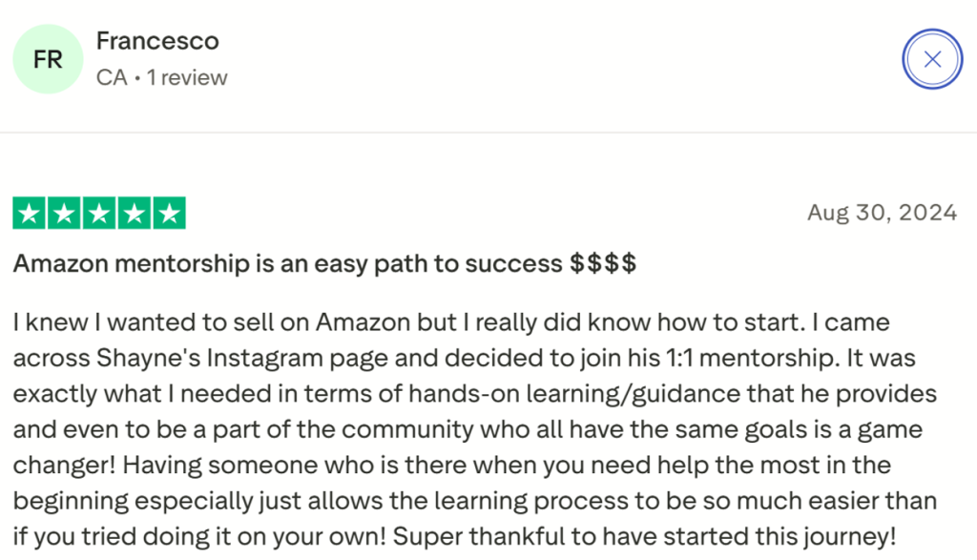
Task: Select the leftmost star under the divider
Action: pyautogui.click(x=29, y=212)
